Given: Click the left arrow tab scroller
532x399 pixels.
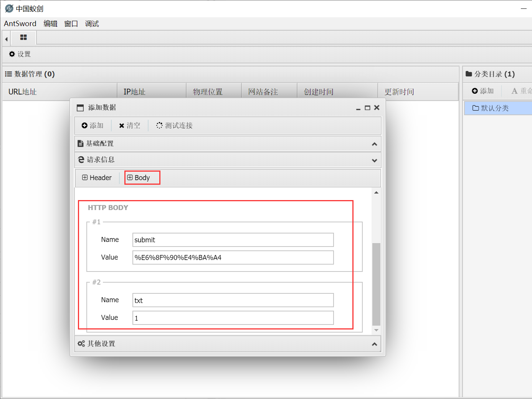Looking at the screenshot, I should pos(6,39).
